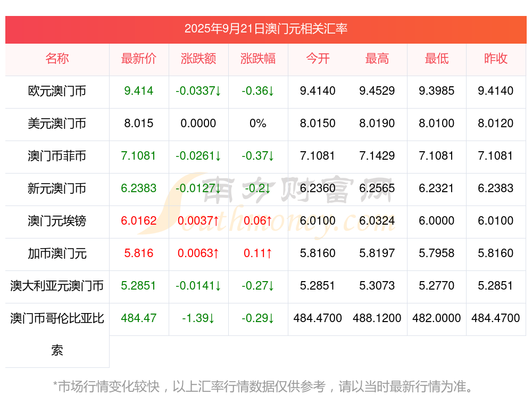Click low value 6.0000

click(437, 221)
